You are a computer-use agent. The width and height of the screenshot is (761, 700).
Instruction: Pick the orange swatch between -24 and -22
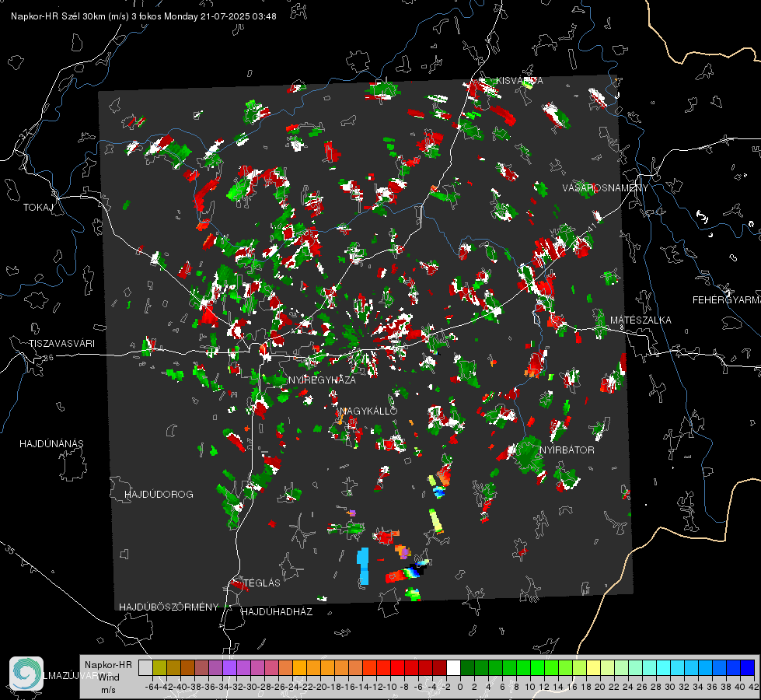click(299, 668)
